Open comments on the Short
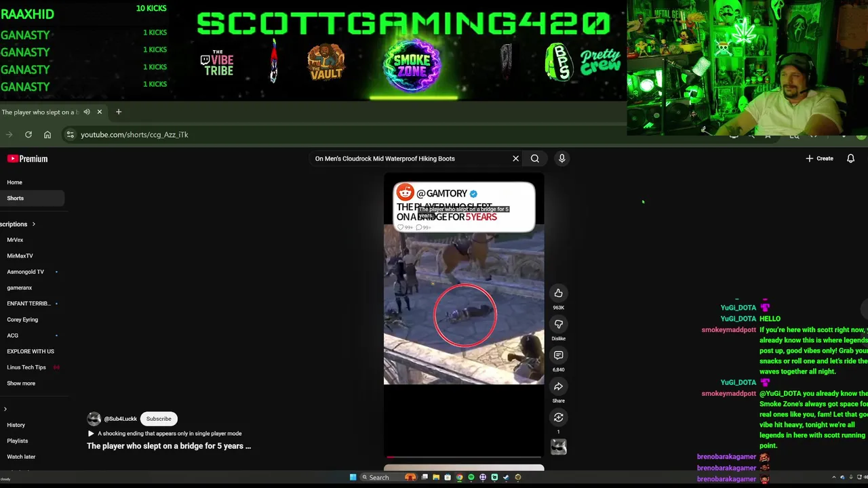The width and height of the screenshot is (868, 488). click(558, 355)
